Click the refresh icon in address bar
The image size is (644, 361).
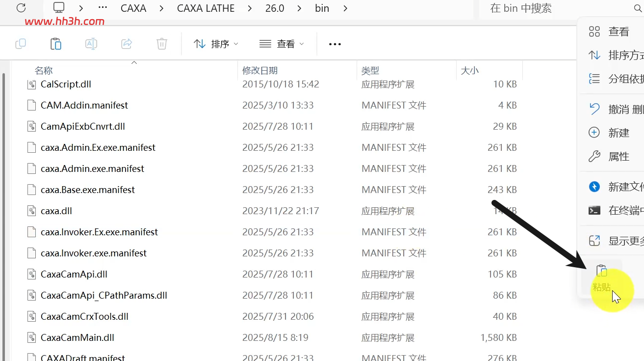(x=21, y=8)
